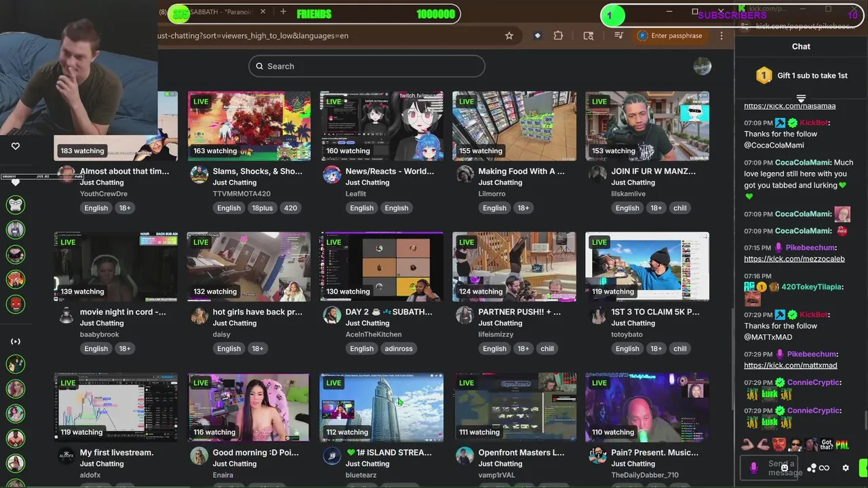The image size is (868, 488).
Task: Click the diamond extension icon beside the star
Action: point(537,36)
